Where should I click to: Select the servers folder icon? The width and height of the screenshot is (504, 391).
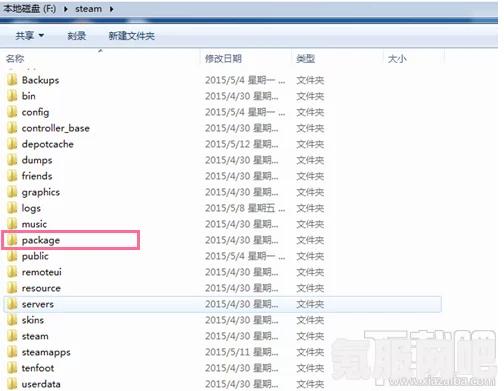12,304
